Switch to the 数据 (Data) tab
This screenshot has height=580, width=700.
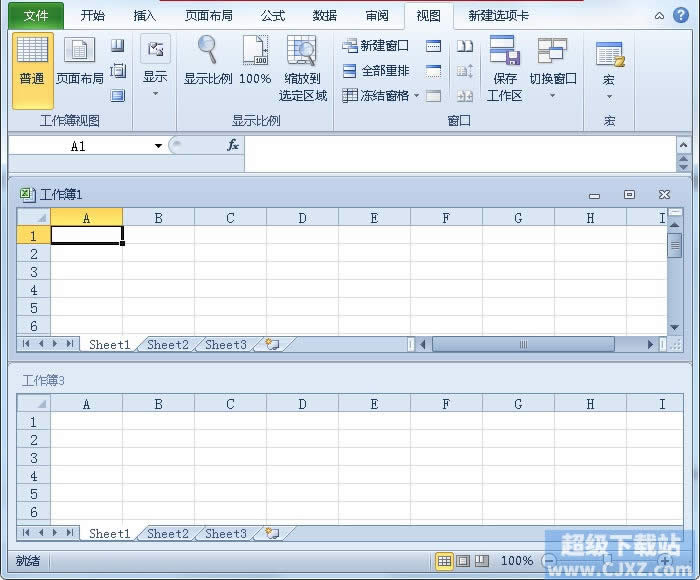click(325, 16)
